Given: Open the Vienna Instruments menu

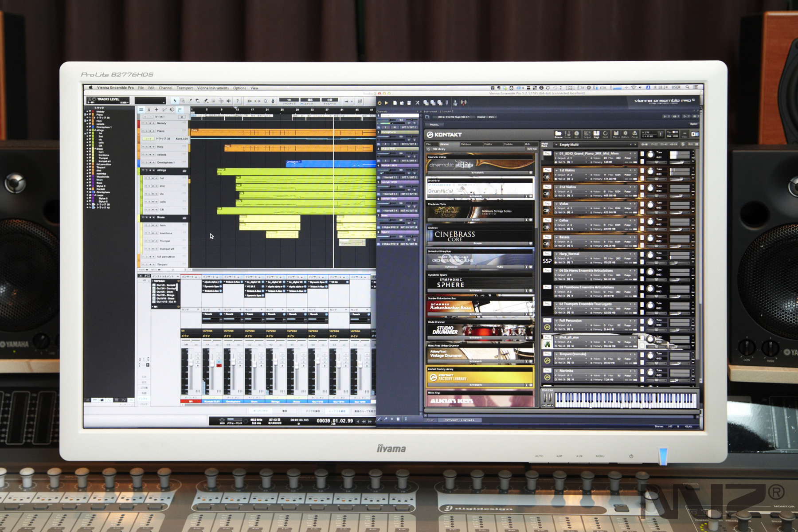Looking at the screenshot, I should click(x=213, y=88).
